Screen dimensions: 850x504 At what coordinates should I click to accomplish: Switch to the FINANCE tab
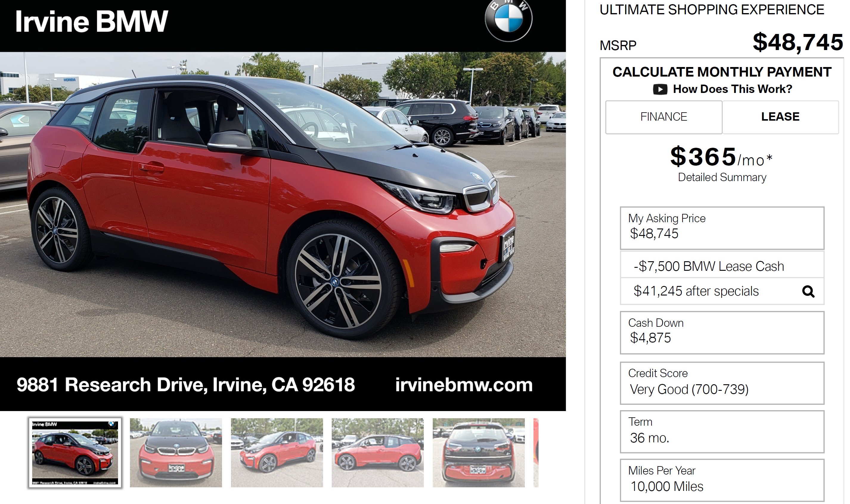pyautogui.click(x=663, y=117)
